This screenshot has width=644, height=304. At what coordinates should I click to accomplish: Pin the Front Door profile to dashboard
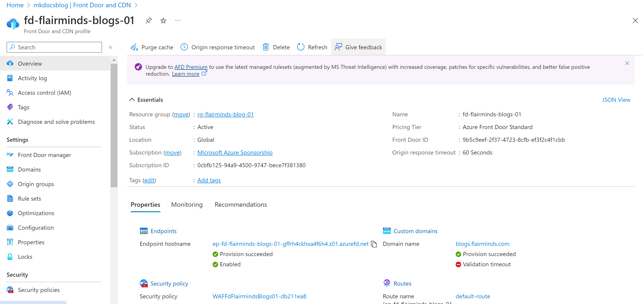(149, 20)
